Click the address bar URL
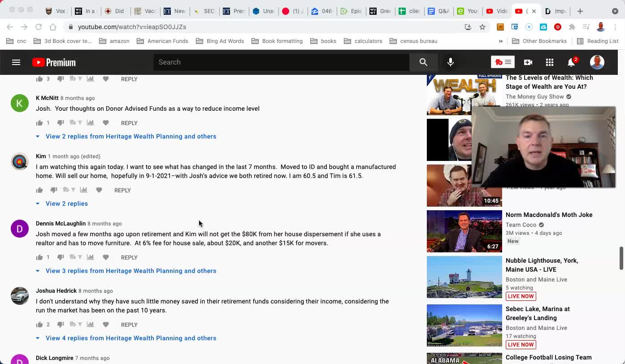The height and width of the screenshot is (364, 625). coord(132,27)
